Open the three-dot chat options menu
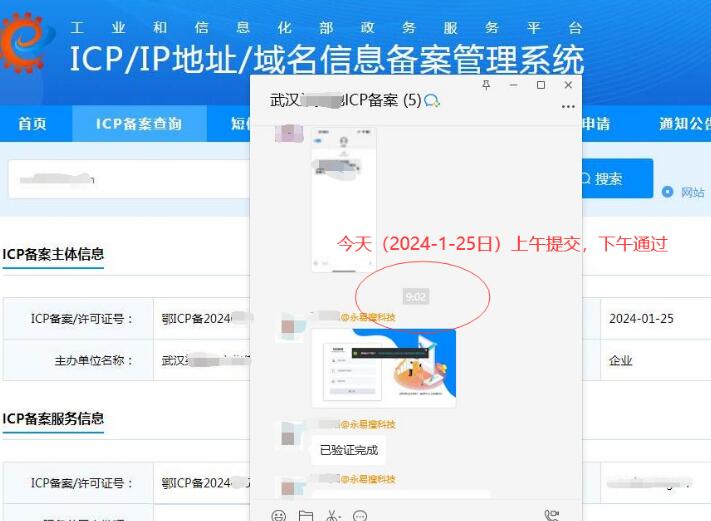 568,105
